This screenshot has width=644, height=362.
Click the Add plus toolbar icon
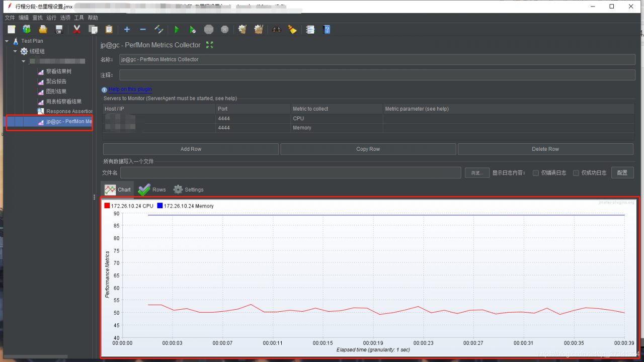click(127, 30)
